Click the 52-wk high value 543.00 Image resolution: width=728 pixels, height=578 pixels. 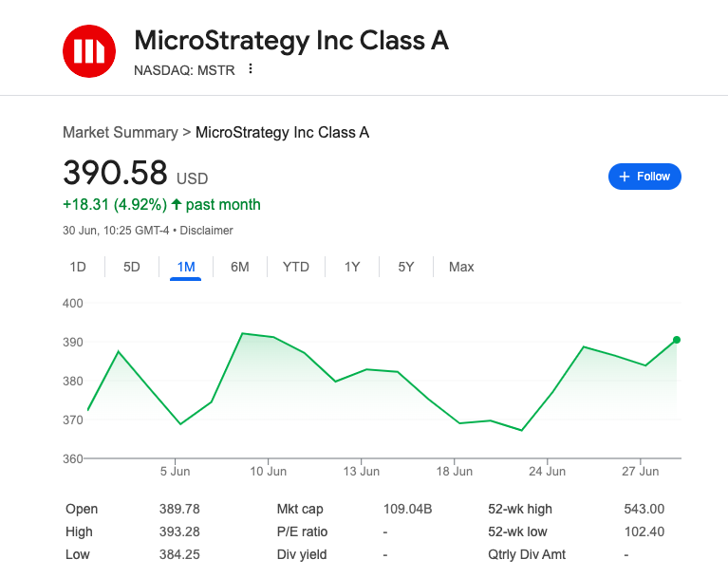click(x=644, y=509)
